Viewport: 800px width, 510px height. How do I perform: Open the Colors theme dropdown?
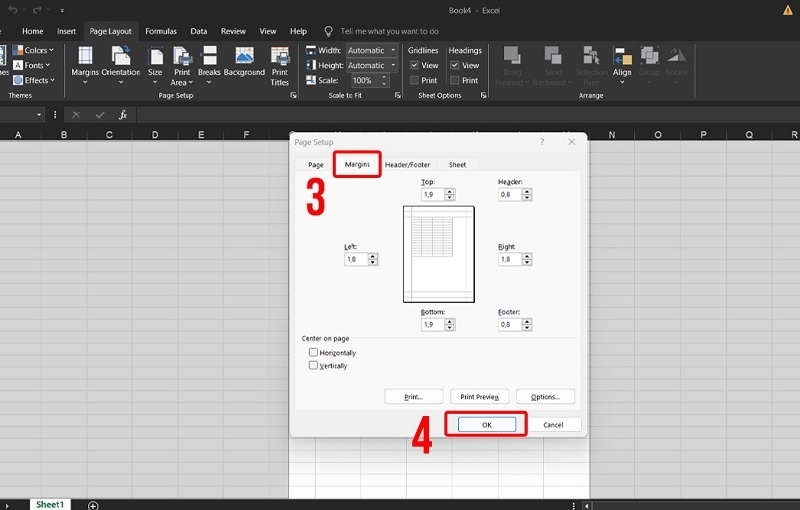(x=38, y=50)
